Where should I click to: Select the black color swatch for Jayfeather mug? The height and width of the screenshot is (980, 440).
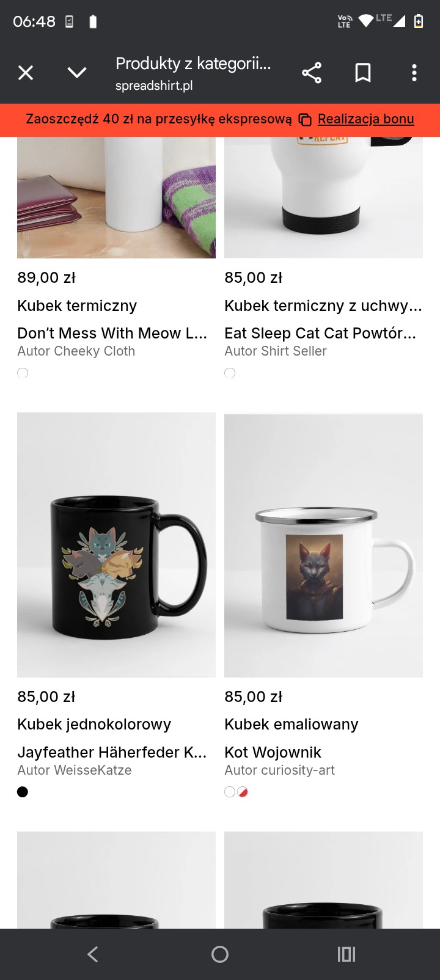coord(23,792)
